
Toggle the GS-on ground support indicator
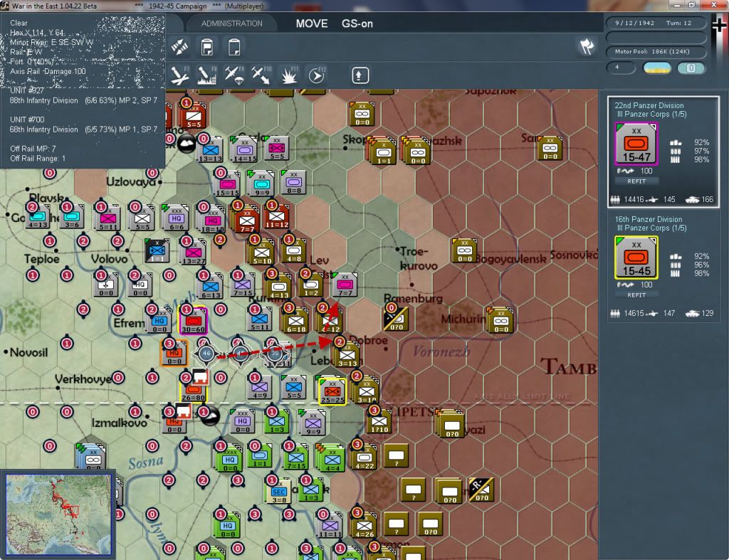pos(357,23)
